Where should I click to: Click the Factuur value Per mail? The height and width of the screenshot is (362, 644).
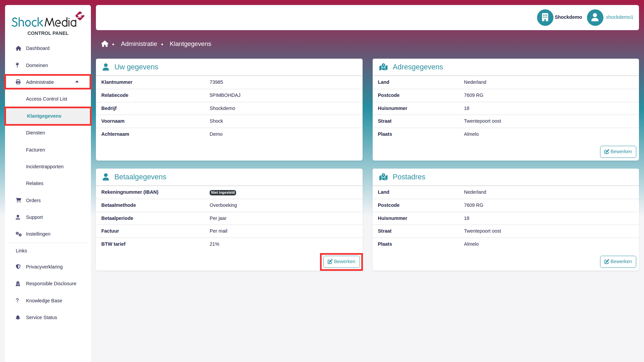[x=218, y=231]
